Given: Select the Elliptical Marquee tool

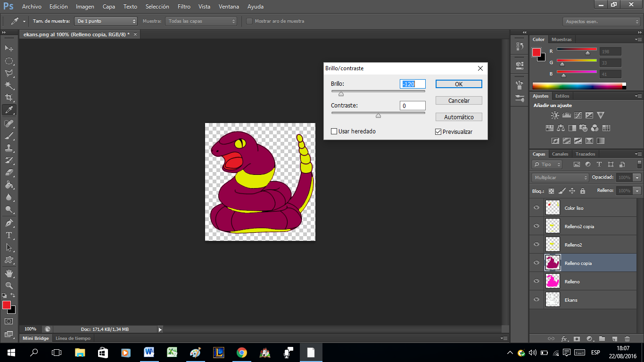Looking at the screenshot, I should click(8, 61).
